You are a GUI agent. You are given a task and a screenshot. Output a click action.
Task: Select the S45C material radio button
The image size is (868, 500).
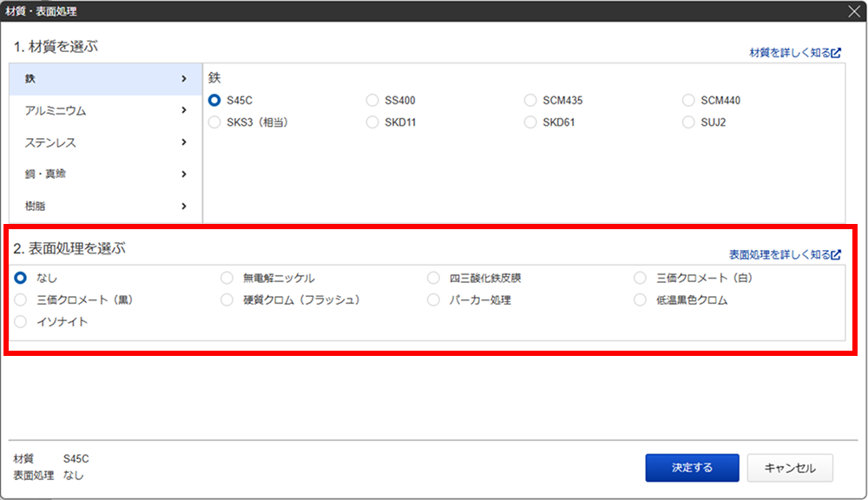tap(214, 100)
